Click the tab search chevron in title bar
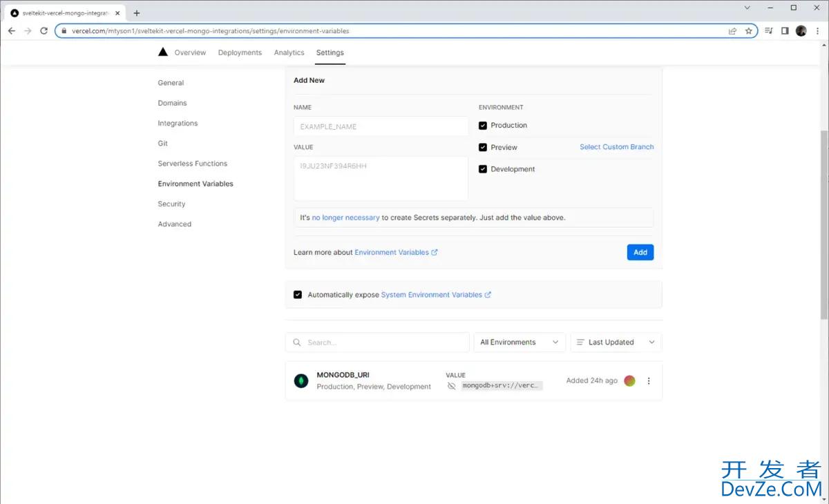 747,8
